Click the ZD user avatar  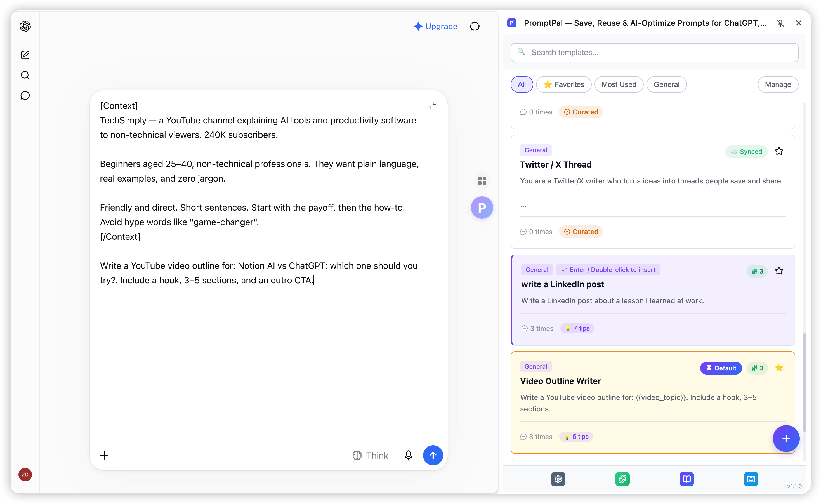(x=25, y=474)
